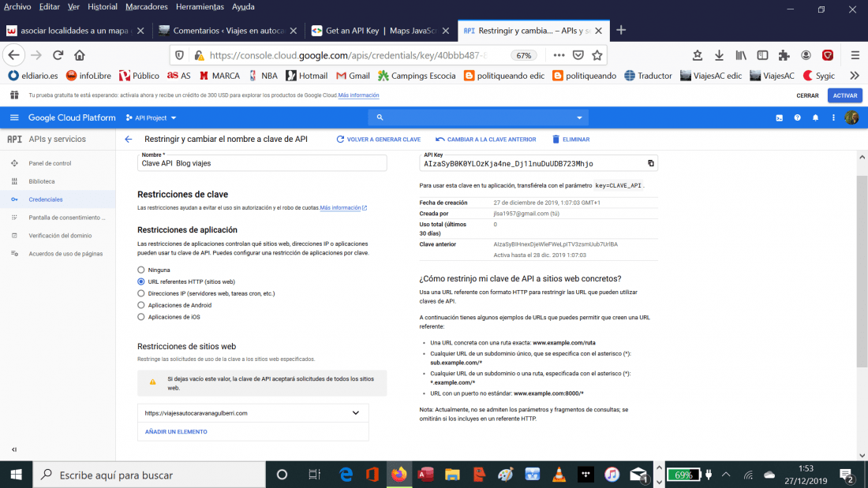Toggle Firefox sidebar view
Viewport: 868px width, 488px height.
(762, 55)
